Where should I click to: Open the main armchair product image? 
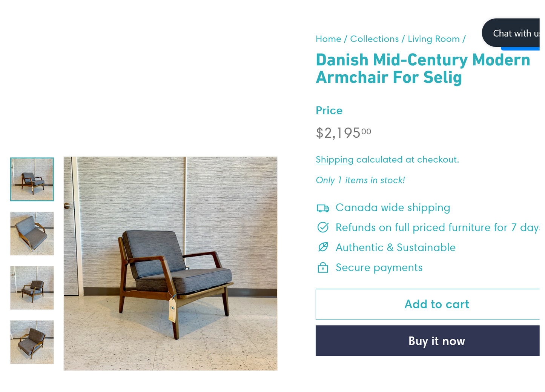[x=170, y=263]
